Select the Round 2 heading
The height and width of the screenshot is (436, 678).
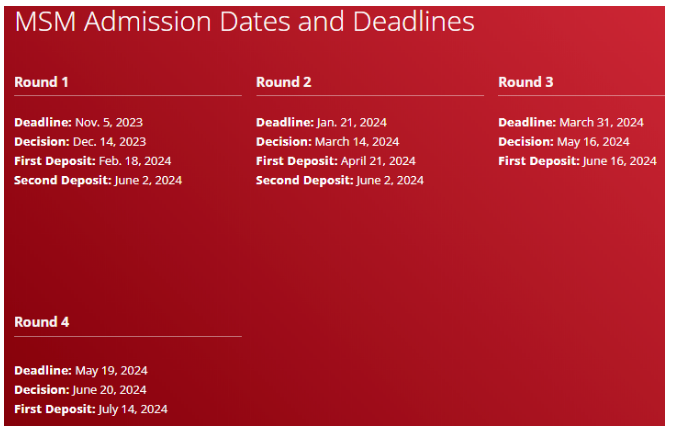pos(284,82)
